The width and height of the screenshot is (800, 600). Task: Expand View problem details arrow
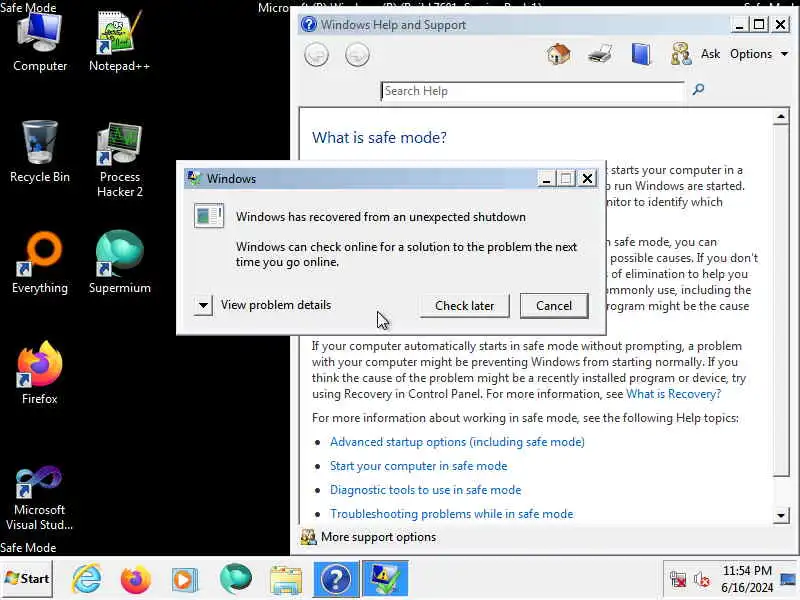coord(203,306)
